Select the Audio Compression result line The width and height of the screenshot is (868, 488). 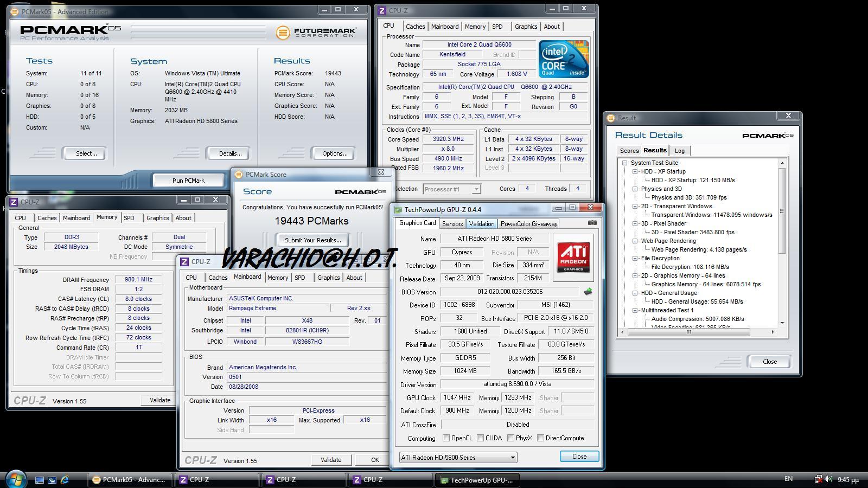(698, 319)
